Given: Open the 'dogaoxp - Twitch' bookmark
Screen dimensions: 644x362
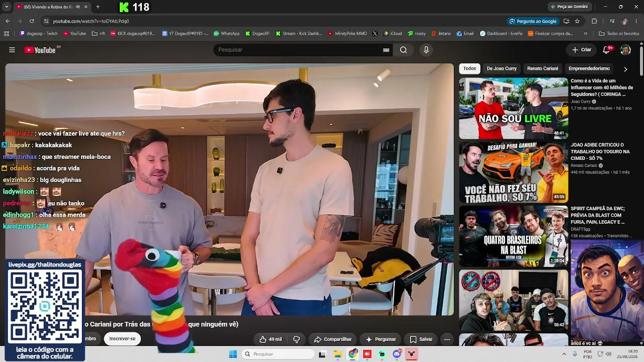Looking at the screenshot, I should click(39, 34).
